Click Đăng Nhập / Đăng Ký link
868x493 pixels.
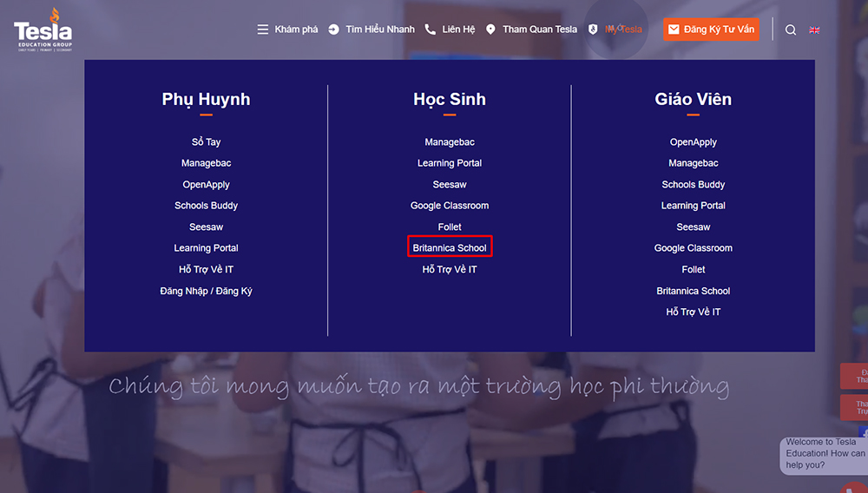[x=206, y=291]
